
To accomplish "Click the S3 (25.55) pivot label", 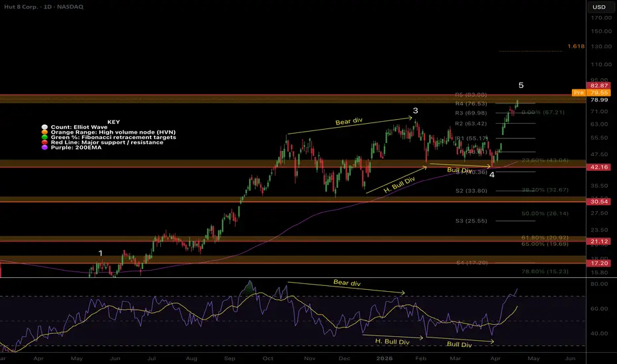I will click(471, 221).
